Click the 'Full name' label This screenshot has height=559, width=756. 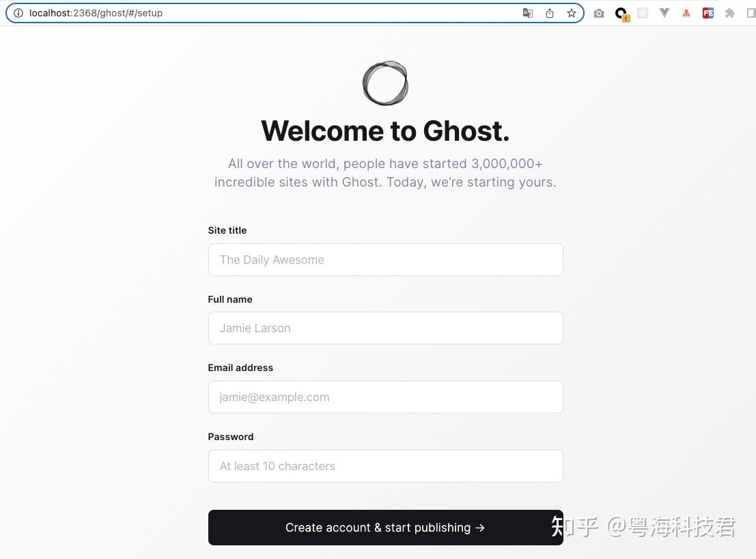point(230,299)
